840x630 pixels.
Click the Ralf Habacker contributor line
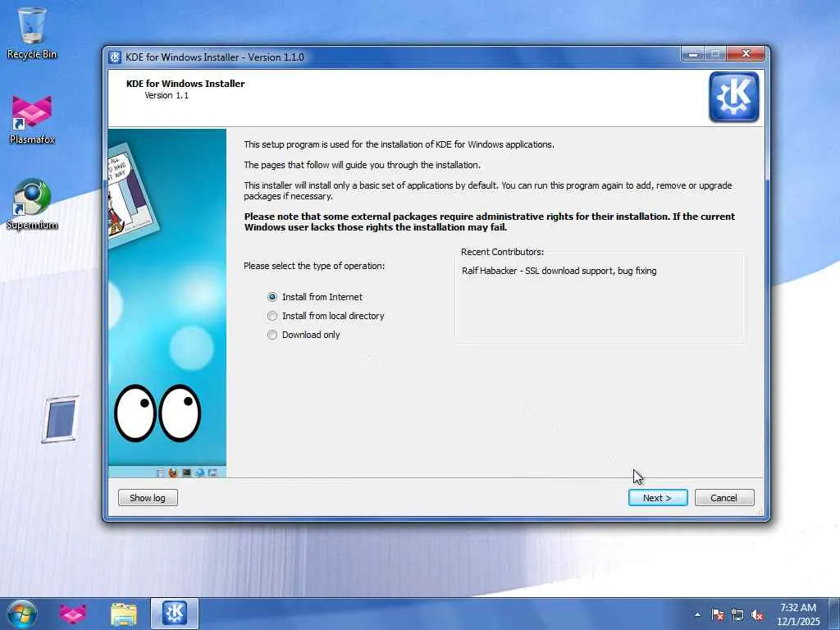point(559,271)
